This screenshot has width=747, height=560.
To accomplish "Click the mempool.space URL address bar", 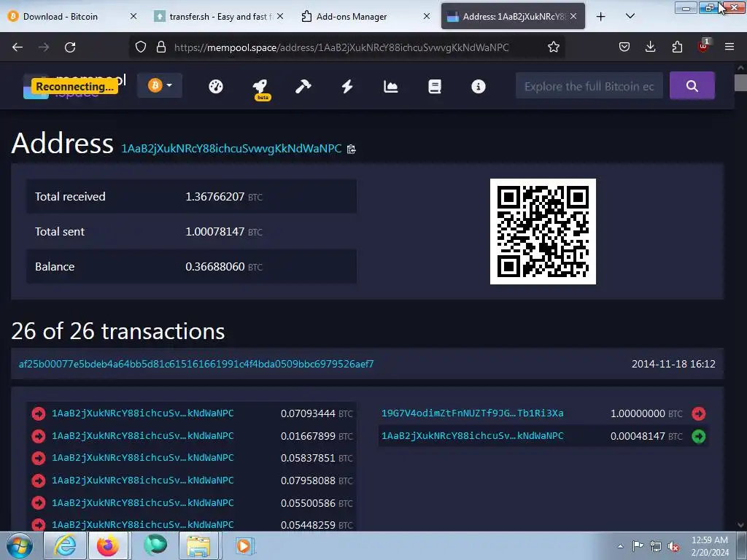I will 341,47.
